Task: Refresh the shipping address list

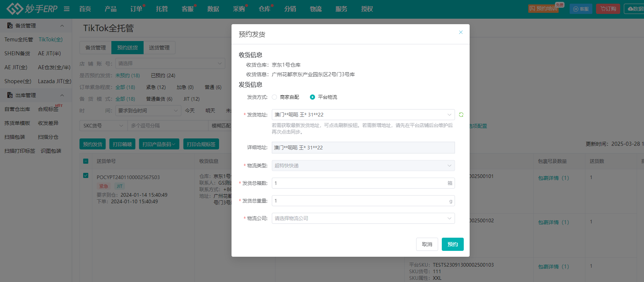Action: (x=461, y=115)
